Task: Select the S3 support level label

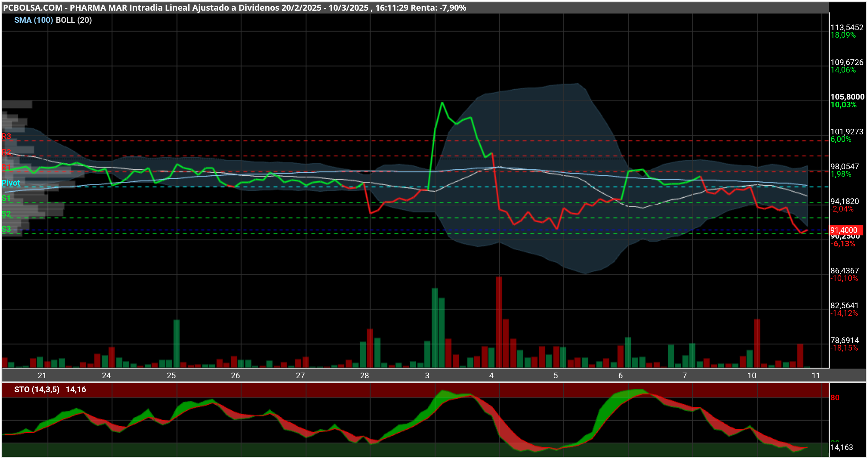Action: pyautogui.click(x=6, y=229)
